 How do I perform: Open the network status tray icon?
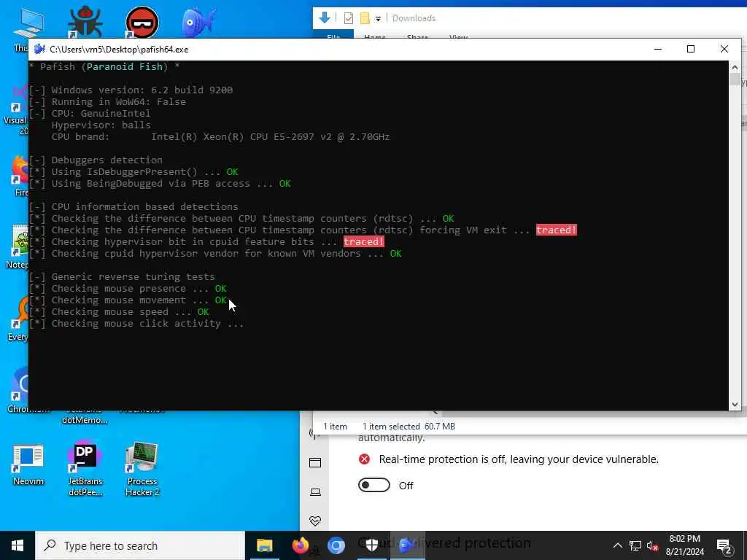[635, 545]
